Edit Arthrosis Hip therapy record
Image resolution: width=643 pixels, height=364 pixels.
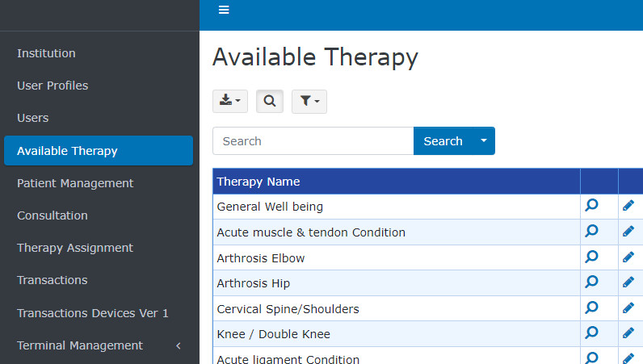point(628,282)
